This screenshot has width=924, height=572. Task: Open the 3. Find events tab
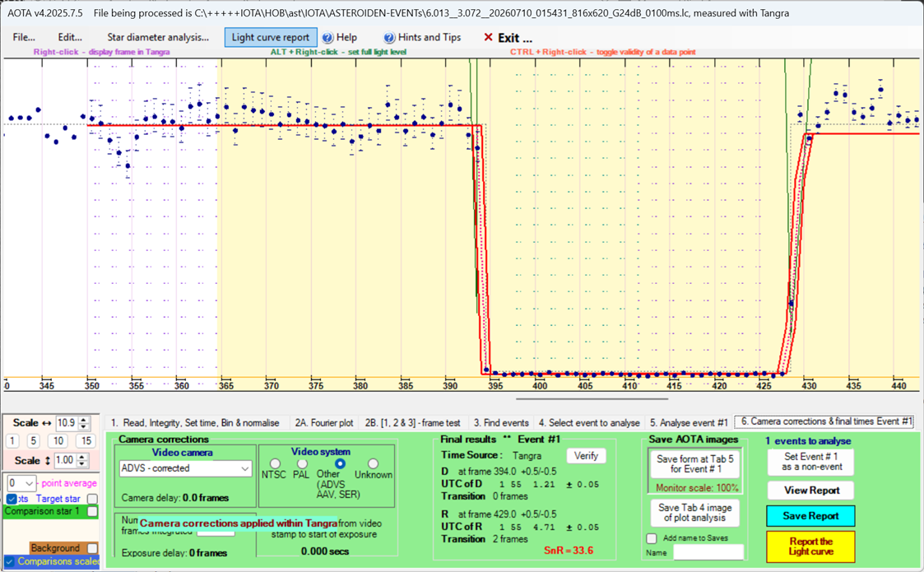pyautogui.click(x=501, y=423)
